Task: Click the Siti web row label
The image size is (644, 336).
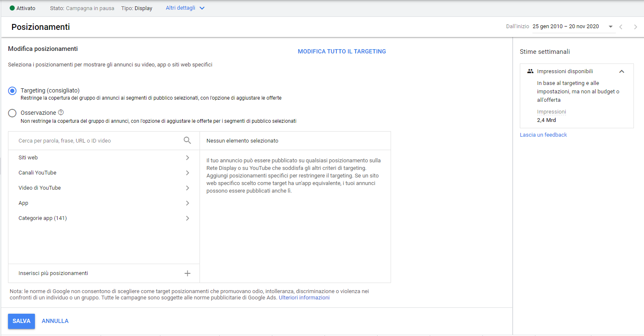Action: [x=28, y=158]
